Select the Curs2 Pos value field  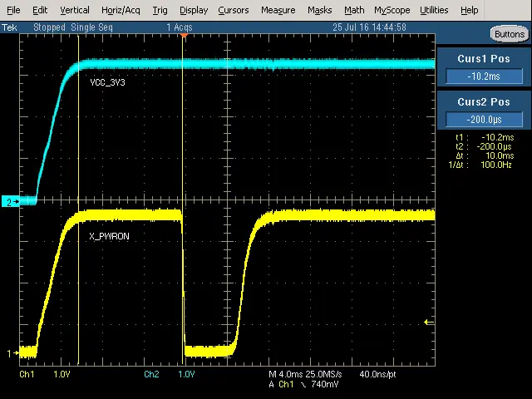[x=484, y=120]
